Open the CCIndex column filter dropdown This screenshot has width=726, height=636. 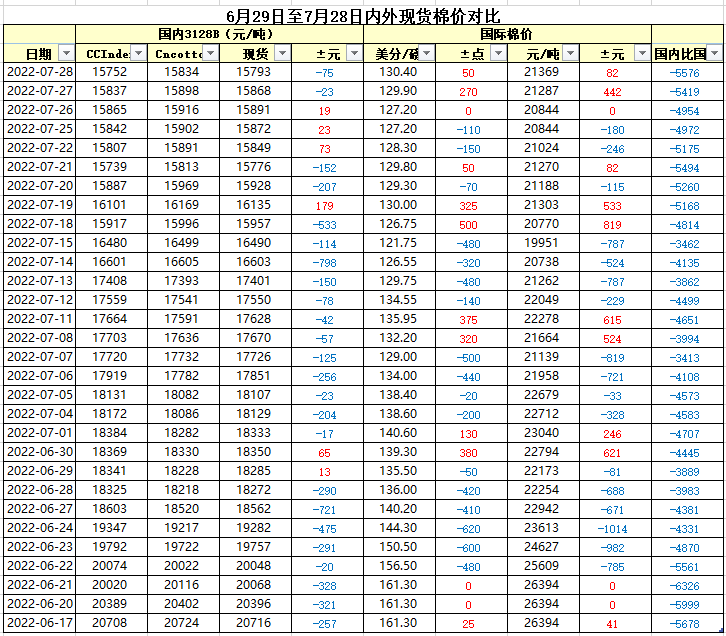pyautogui.click(x=138, y=53)
